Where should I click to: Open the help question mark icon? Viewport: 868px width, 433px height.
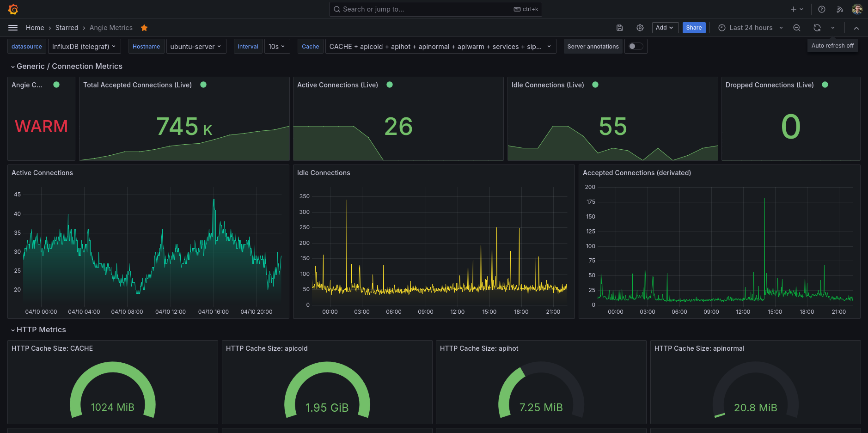(822, 9)
